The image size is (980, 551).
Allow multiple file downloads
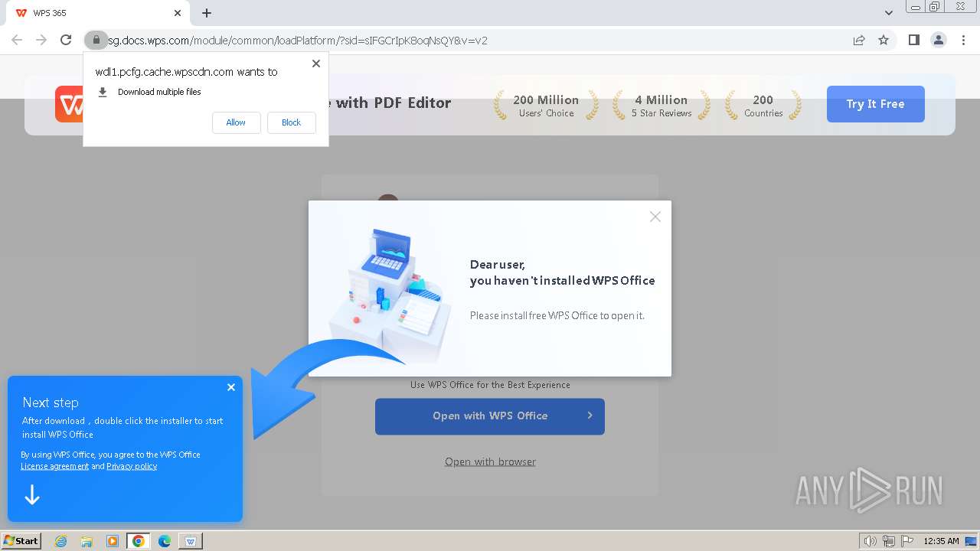pos(236,122)
